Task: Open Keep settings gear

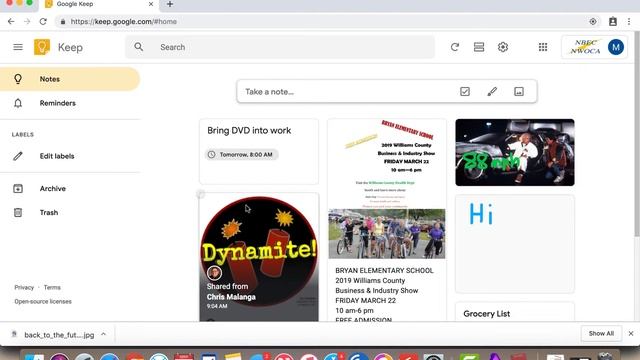Action: click(503, 47)
